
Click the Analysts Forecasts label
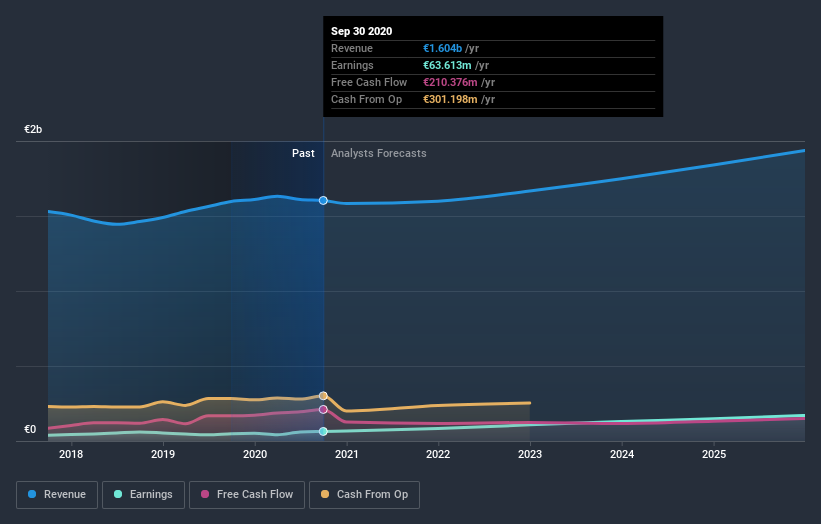[379, 153]
